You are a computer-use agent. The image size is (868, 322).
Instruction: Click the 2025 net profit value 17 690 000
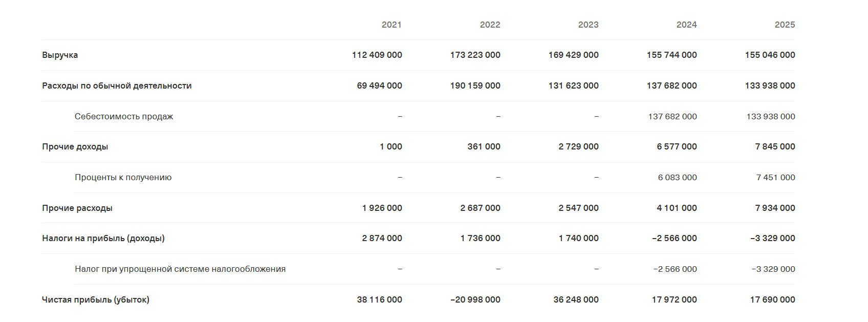[x=772, y=299]
